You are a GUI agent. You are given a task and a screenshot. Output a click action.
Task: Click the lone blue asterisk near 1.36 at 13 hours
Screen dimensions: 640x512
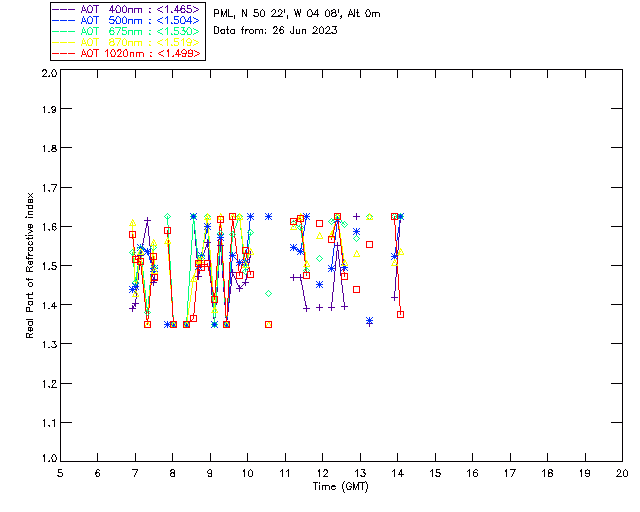pyautogui.click(x=369, y=321)
